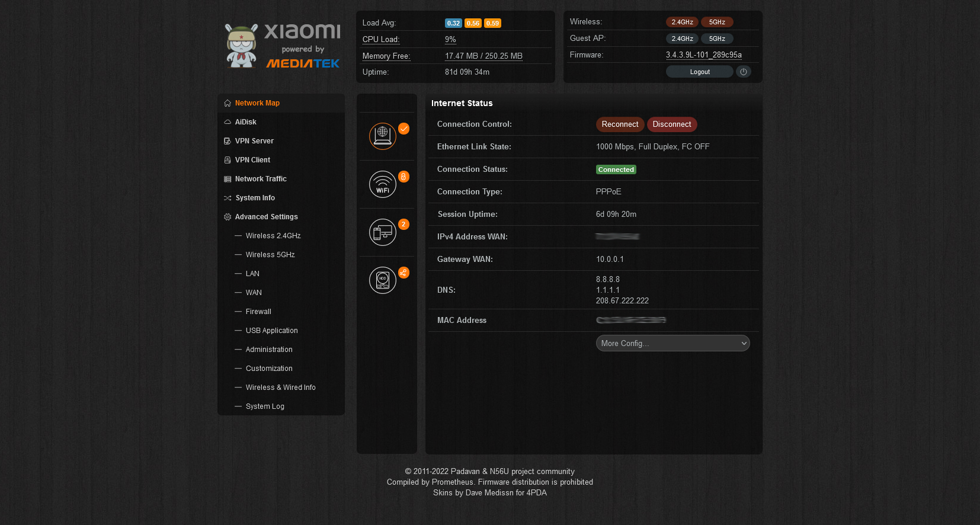Open VPN Server menu item
980x525 pixels.
(x=281, y=141)
